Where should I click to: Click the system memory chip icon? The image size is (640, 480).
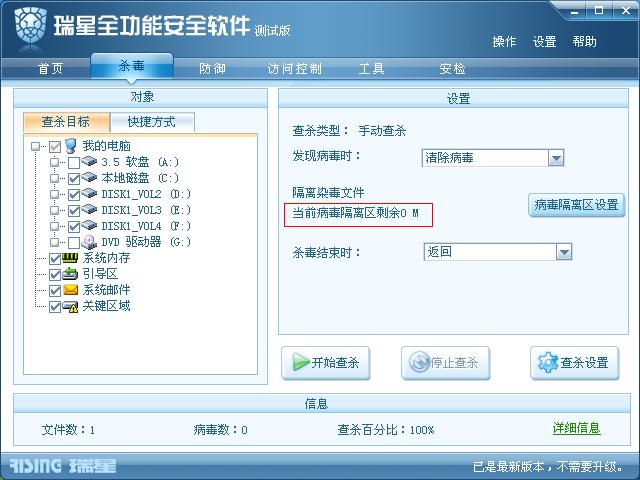point(70,258)
